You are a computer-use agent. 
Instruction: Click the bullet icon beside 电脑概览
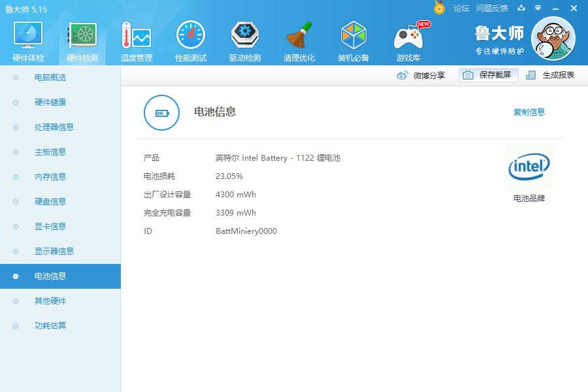click(16, 78)
